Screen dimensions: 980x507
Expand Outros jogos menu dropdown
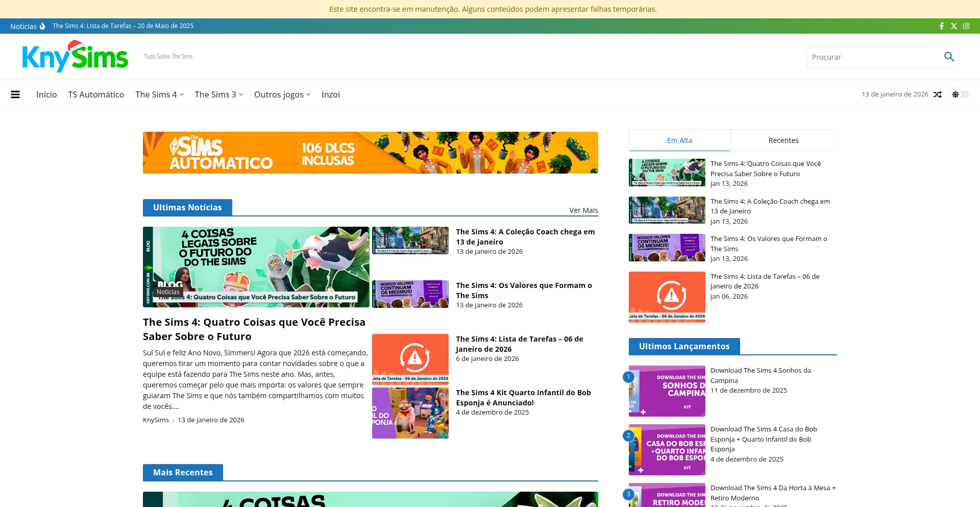tap(282, 94)
